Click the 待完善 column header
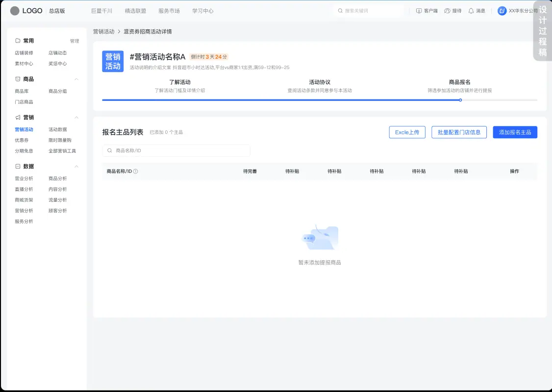The image size is (552, 392). tap(250, 171)
